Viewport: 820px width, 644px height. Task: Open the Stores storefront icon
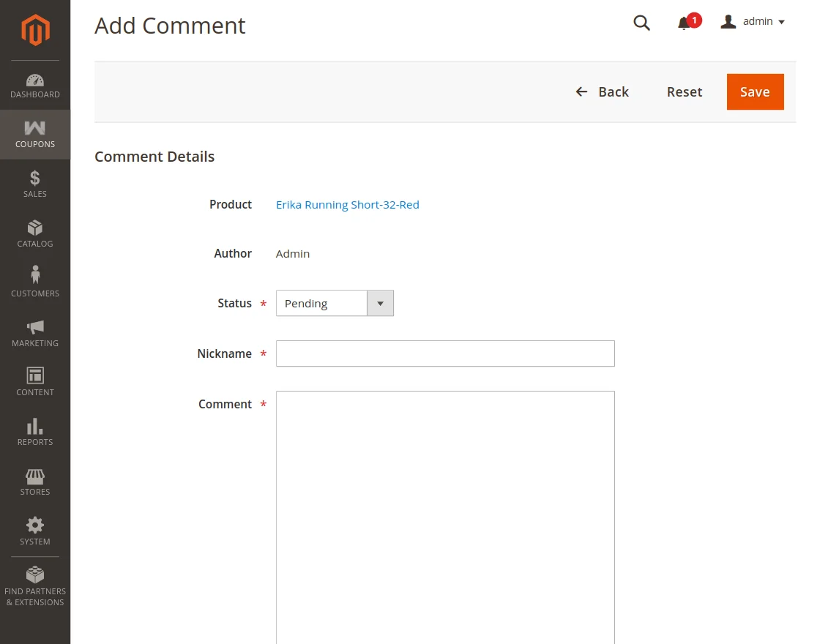(35, 476)
